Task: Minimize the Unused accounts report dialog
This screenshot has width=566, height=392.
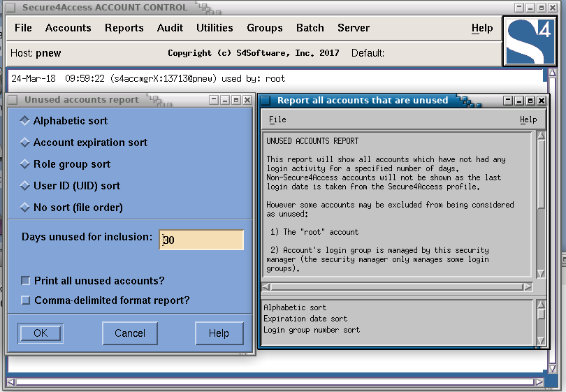Action: [225, 100]
